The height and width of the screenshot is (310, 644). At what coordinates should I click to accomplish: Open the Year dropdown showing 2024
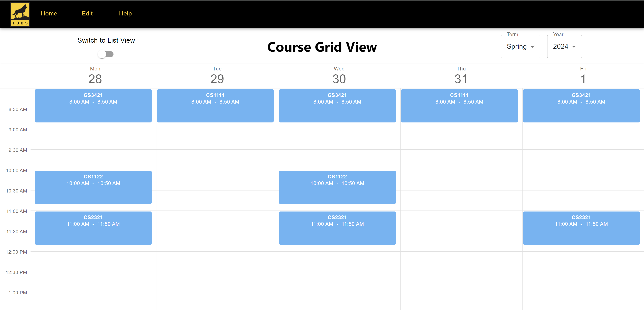coord(564,47)
